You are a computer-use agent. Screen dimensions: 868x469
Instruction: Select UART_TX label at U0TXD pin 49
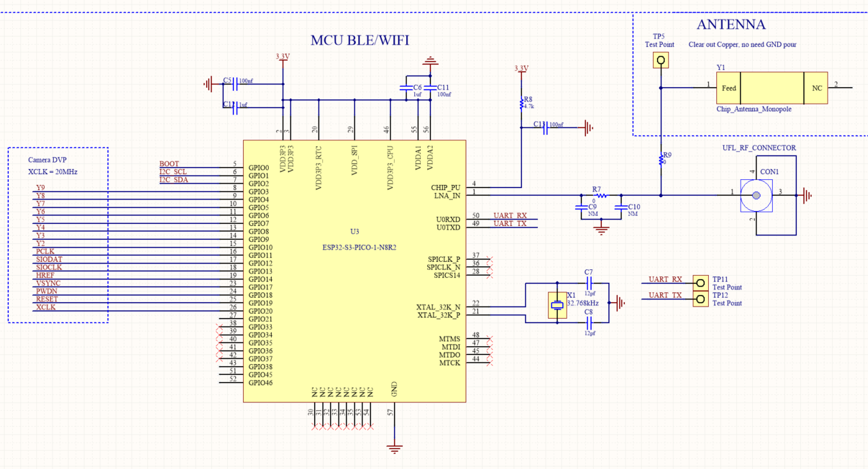[x=510, y=223]
